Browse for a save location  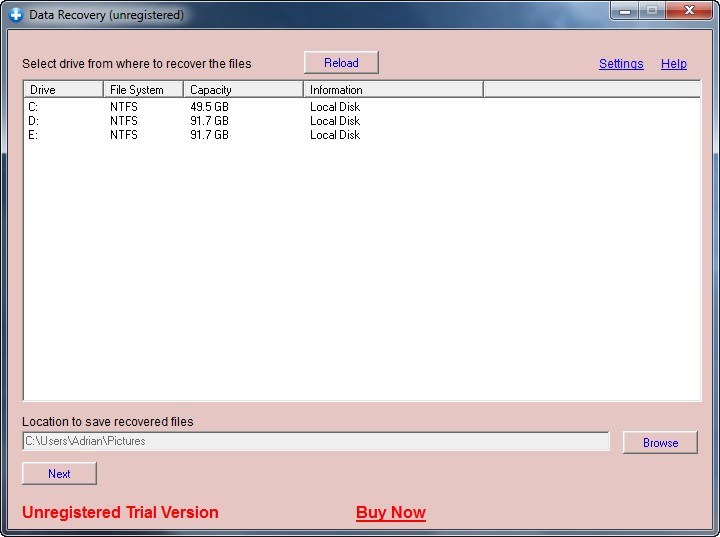coord(660,442)
